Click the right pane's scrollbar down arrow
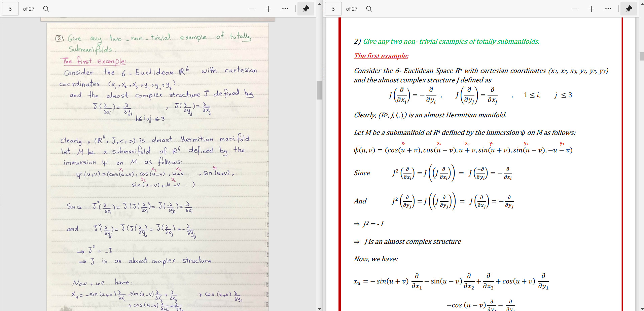 coord(642,308)
